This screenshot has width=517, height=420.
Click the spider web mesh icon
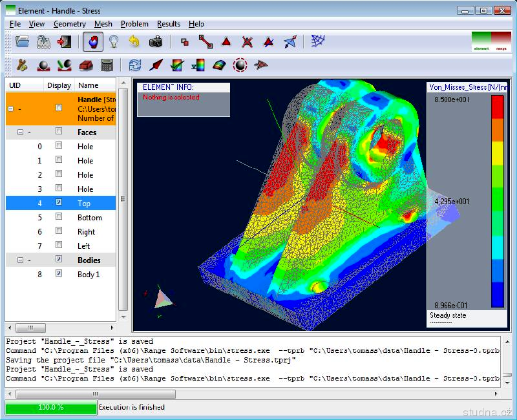318,41
